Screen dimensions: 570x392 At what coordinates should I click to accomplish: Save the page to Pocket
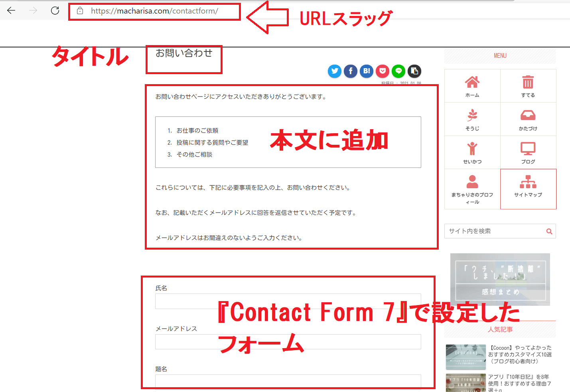click(x=383, y=71)
